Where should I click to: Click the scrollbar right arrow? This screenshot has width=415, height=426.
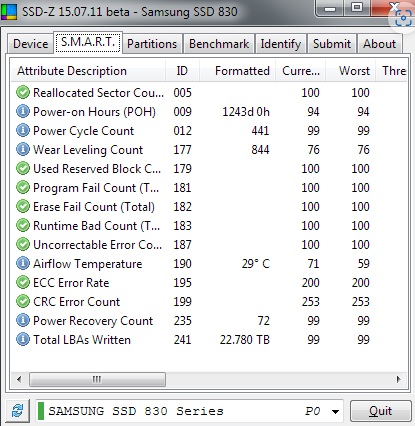(x=399, y=379)
